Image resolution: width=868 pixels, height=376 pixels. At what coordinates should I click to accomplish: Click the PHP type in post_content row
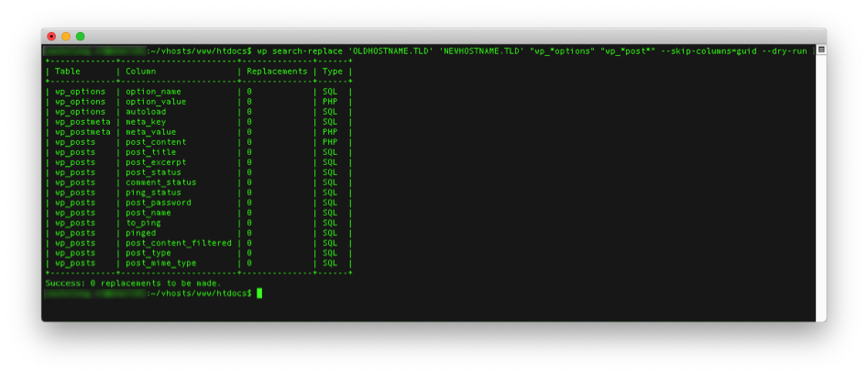[330, 142]
